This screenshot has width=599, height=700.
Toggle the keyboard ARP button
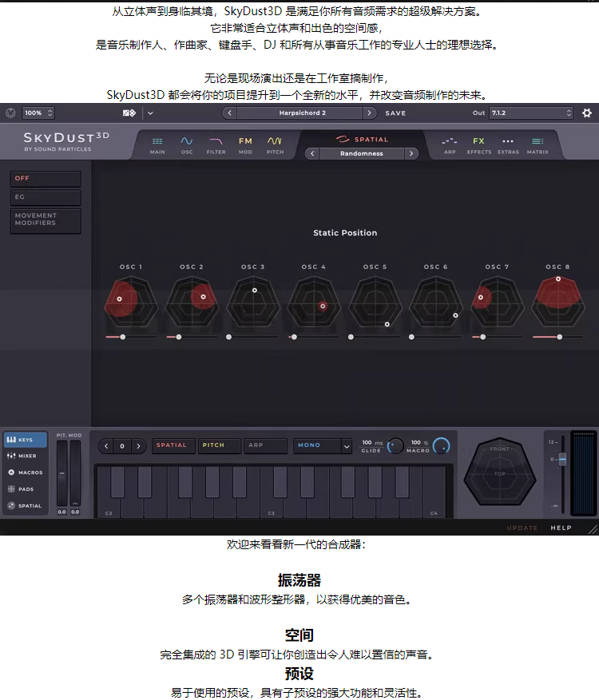[265, 445]
